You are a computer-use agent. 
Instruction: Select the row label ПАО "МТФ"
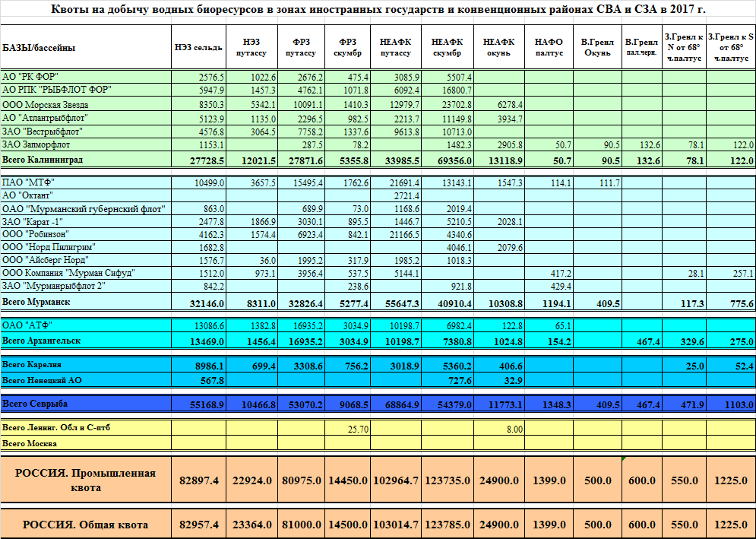[86, 182]
